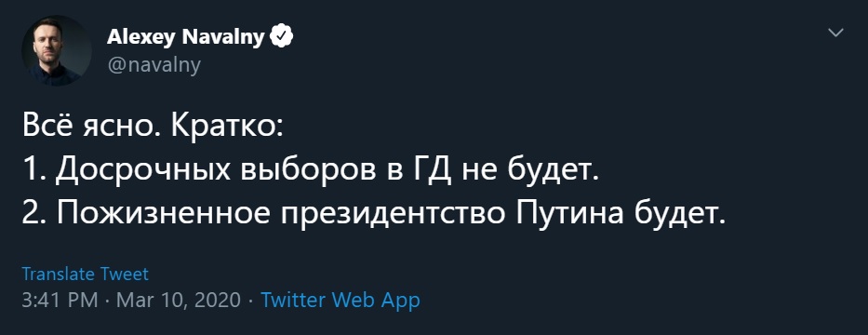
Task: Click the numeral "1." starting the second line
Action: click(x=34, y=171)
